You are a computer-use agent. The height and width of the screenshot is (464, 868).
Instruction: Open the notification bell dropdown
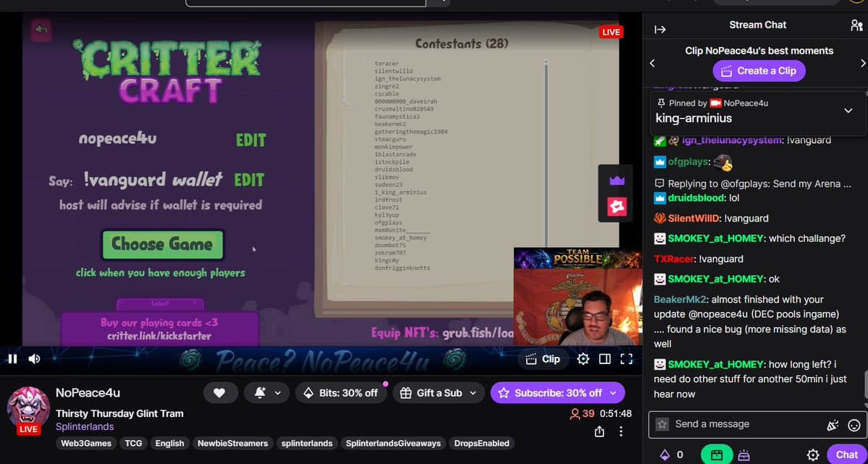(267, 392)
